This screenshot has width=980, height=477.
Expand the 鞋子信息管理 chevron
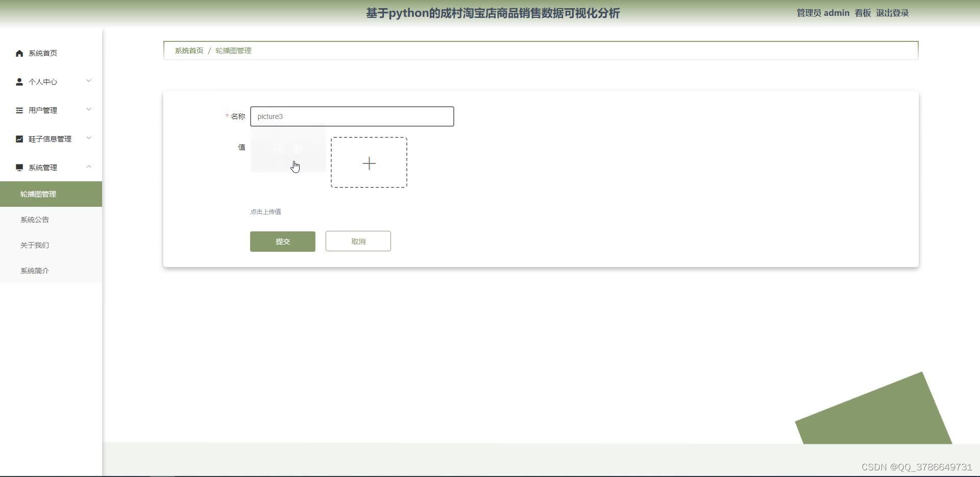pos(89,138)
